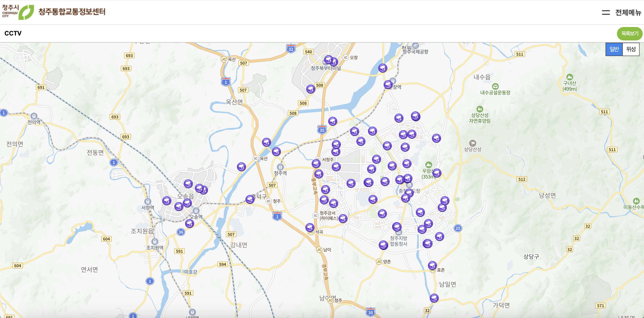The image size is (644, 318).
Task: Click the 청주통합교통정보센터 title link
Action: click(72, 11)
